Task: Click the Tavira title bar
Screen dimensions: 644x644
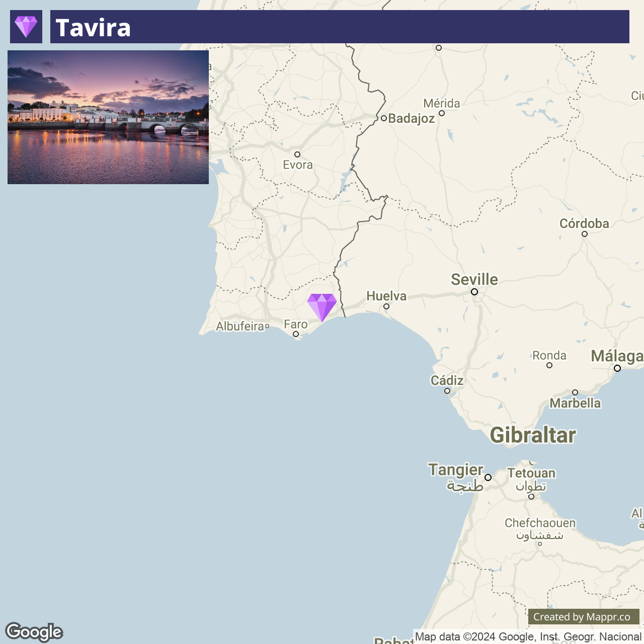Action: (340, 27)
